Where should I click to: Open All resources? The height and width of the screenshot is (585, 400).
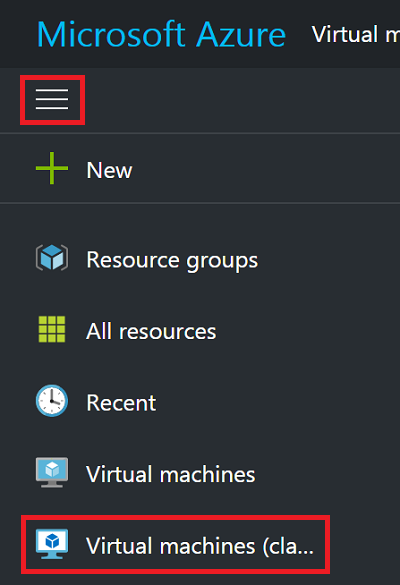[x=151, y=331]
